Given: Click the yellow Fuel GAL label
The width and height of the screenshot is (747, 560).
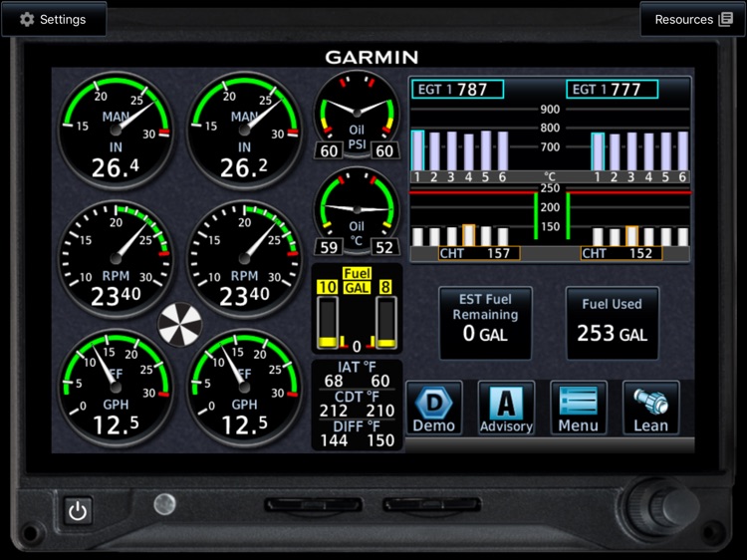Looking at the screenshot, I should click(357, 281).
